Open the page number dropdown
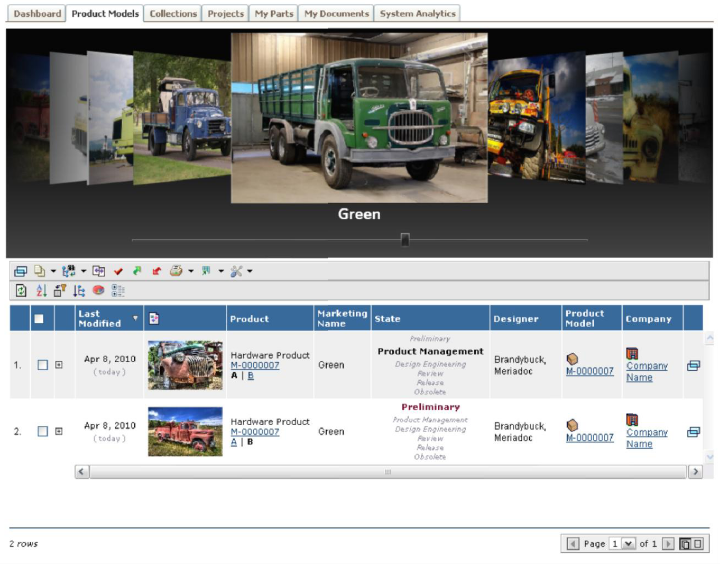The image size is (720, 564). click(x=628, y=543)
